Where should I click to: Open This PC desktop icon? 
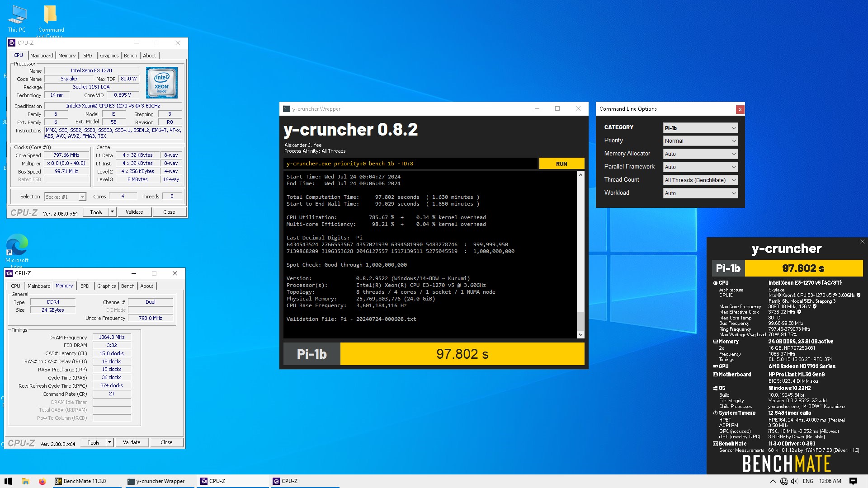[x=17, y=19]
